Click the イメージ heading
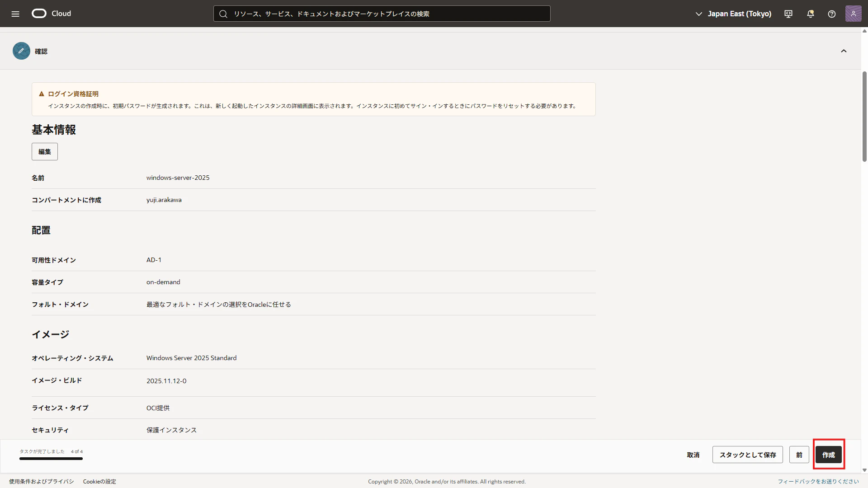The image size is (868, 488). click(51, 334)
